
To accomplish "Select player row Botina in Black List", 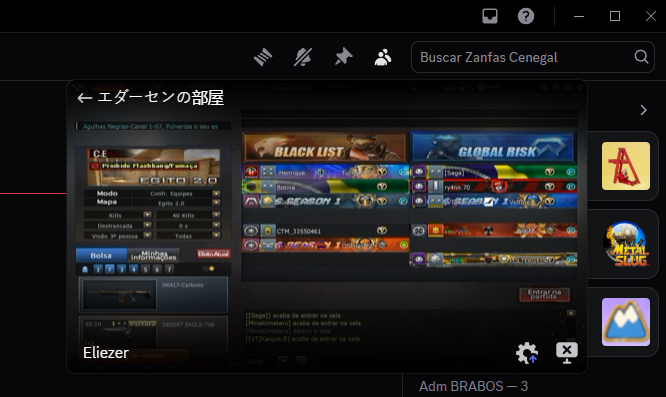I will click(325, 186).
